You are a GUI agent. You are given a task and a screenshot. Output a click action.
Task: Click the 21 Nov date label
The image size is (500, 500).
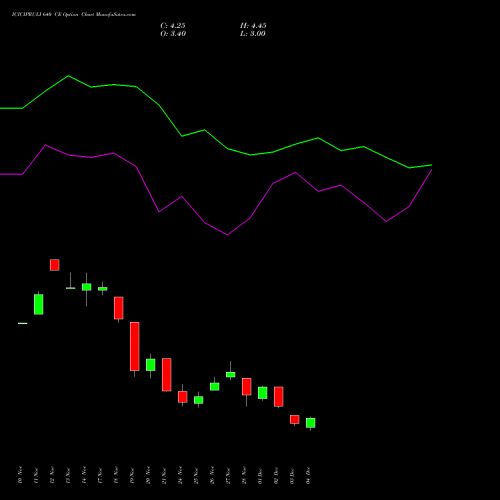click(164, 475)
